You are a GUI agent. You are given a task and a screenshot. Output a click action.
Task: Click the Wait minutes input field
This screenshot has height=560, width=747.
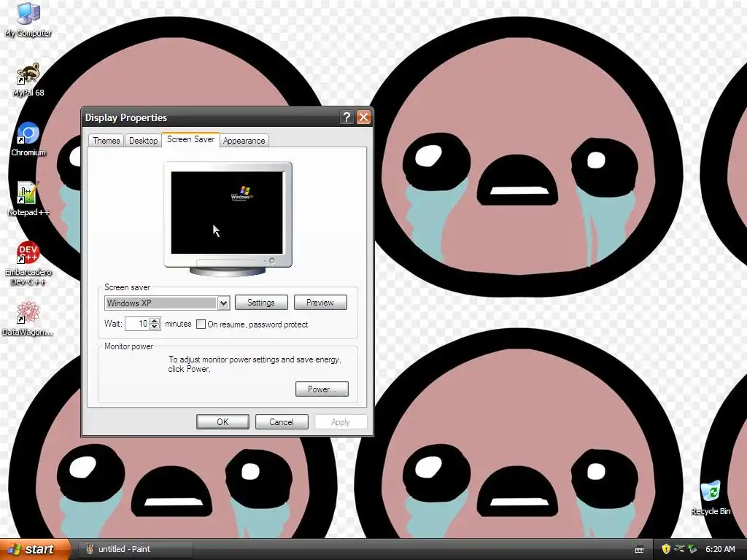137,324
